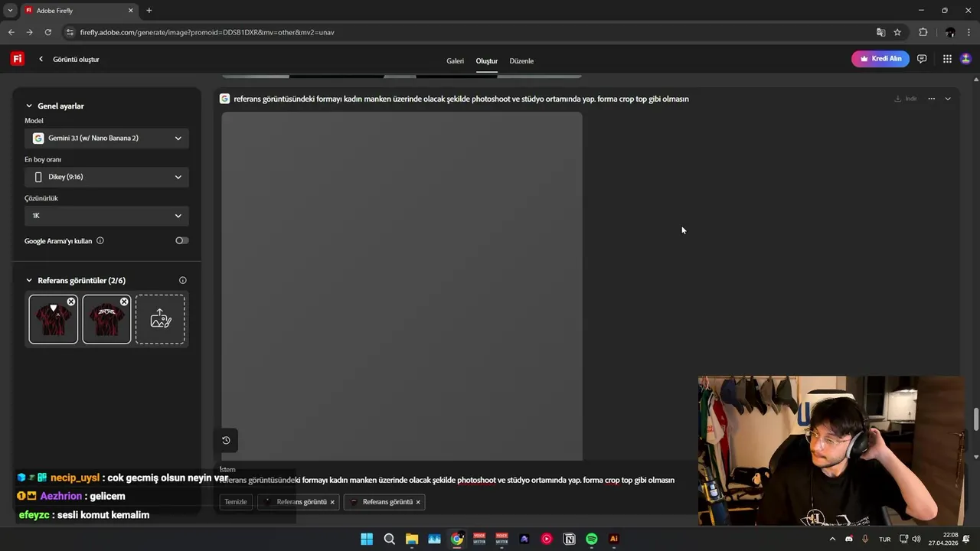Select the first reference jersey thumbnail with triangle
This screenshot has width=980, height=551.
pos(53,319)
